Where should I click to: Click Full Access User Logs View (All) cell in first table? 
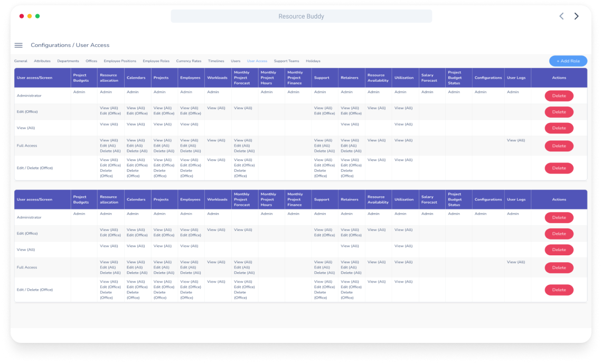(516, 140)
